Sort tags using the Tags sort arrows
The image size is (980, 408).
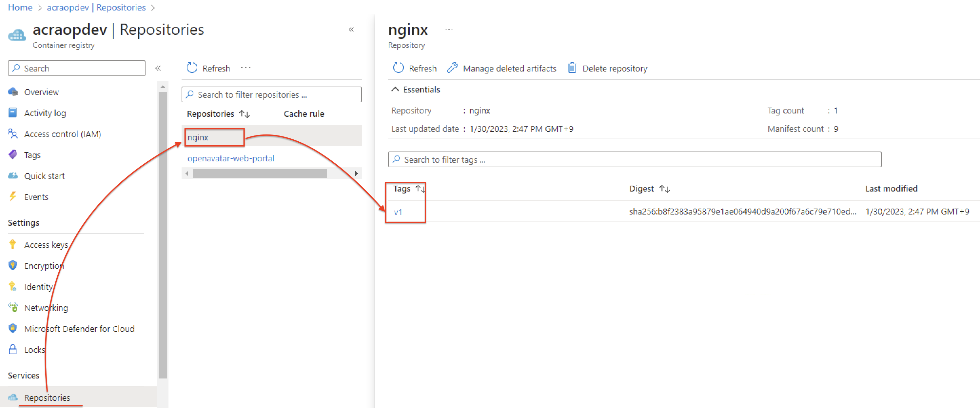(421, 189)
